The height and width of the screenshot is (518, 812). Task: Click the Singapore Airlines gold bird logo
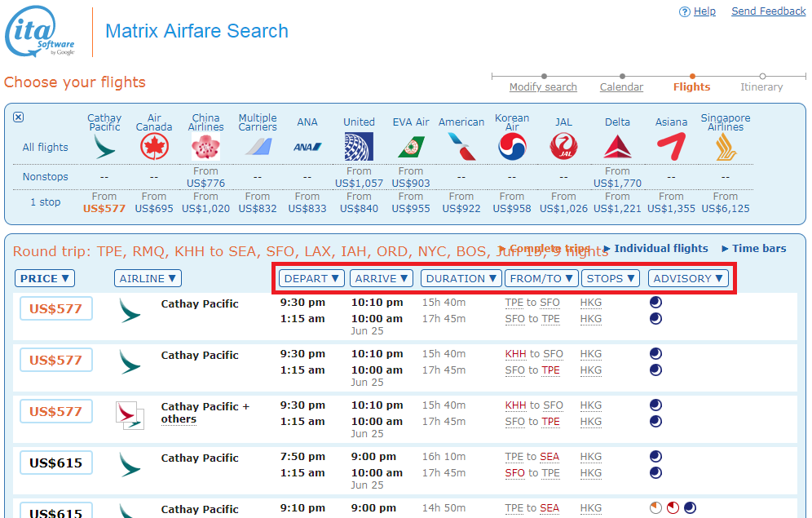click(x=726, y=147)
